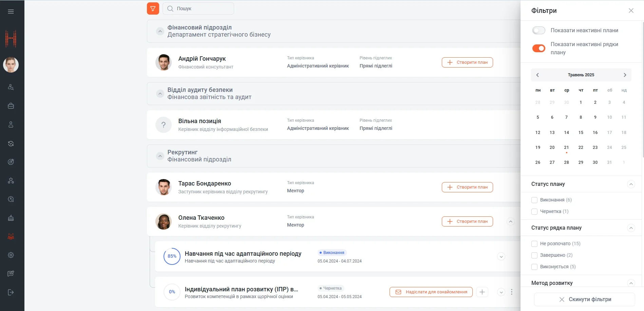Viewport: 644px width, 311px height.
Task: Click the logout icon in sidebar
Action: tap(11, 292)
